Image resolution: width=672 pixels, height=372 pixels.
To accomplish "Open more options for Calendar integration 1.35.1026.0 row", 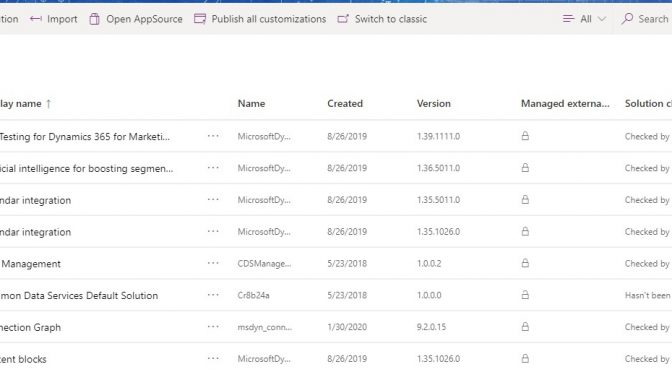I will click(213, 231).
